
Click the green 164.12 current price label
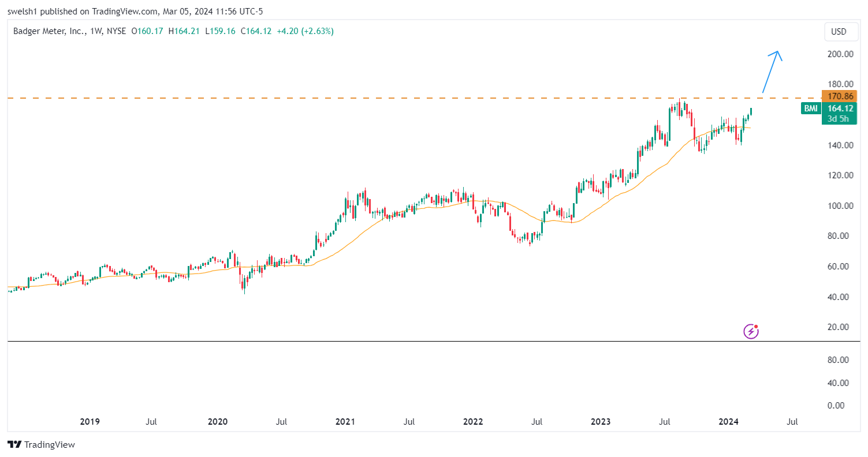840,108
